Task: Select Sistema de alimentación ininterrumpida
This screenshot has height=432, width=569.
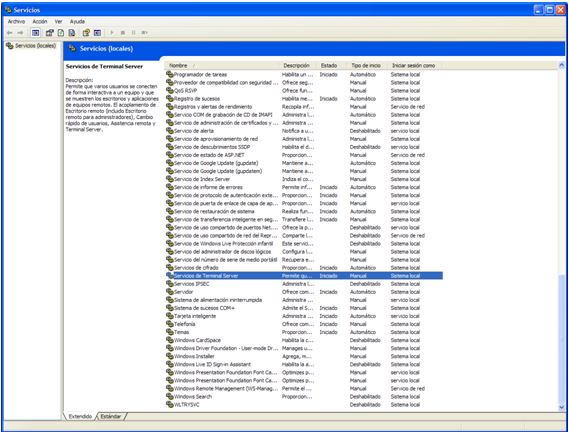Action: click(304, 300)
